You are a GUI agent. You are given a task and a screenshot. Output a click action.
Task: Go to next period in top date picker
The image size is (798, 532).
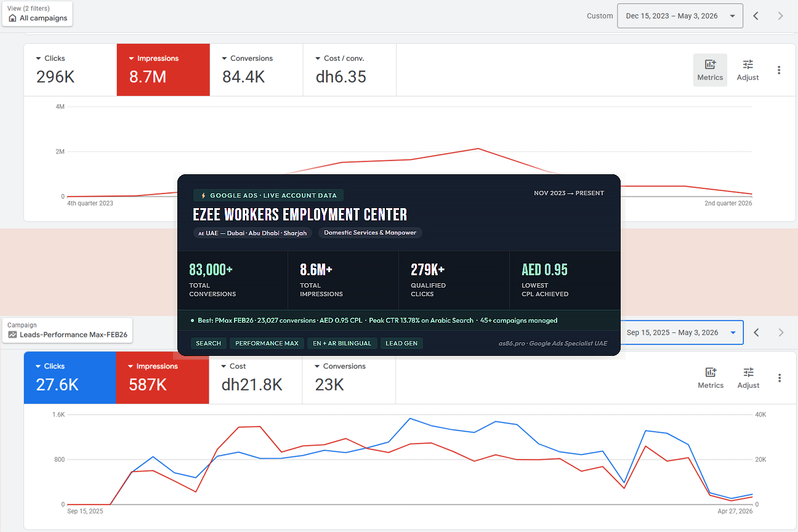pyautogui.click(x=781, y=16)
